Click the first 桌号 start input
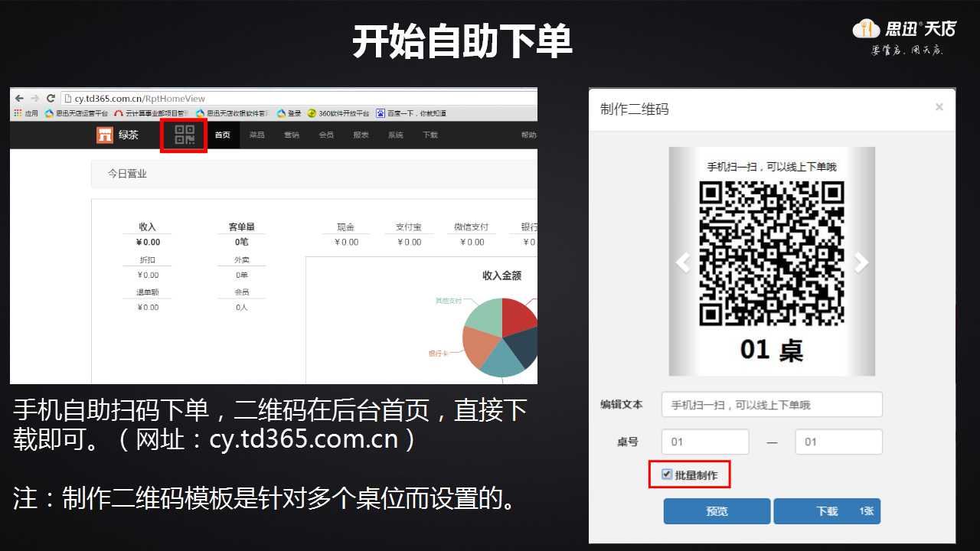 [705, 442]
